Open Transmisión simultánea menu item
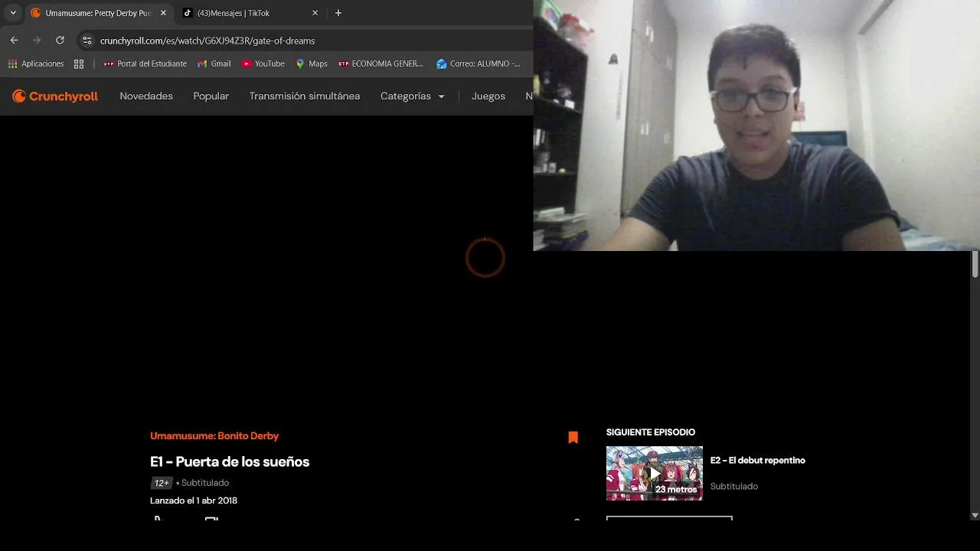 pyautogui.click(x=305, y=96)
